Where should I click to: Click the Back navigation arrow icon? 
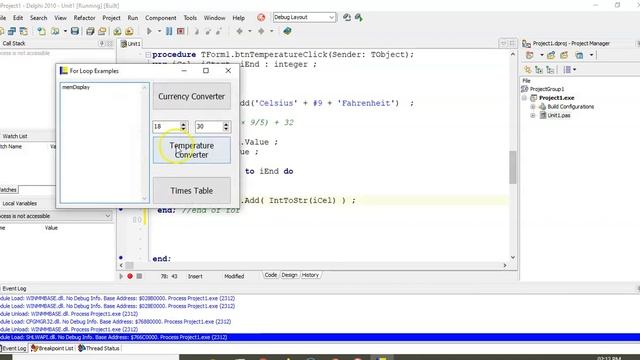240,31
